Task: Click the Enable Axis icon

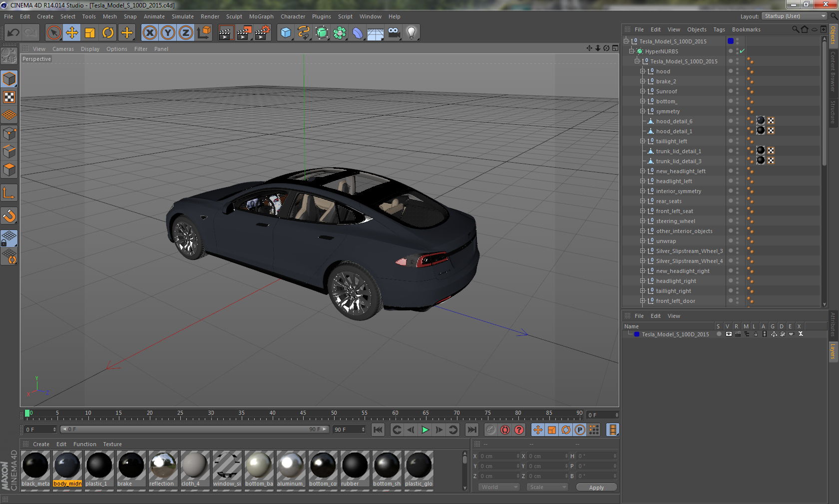Action: coord(9,193)
